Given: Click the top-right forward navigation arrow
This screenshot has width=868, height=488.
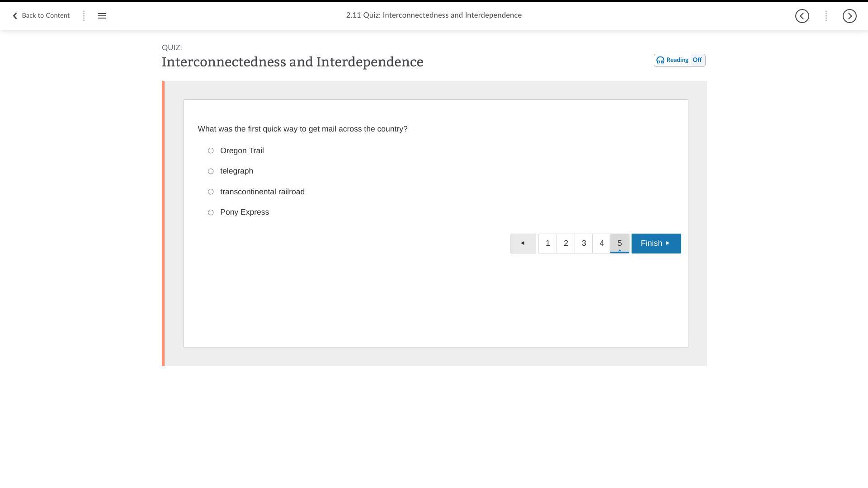Looking at the screenshot, I should pyautogui.click(x=849, y=15).
